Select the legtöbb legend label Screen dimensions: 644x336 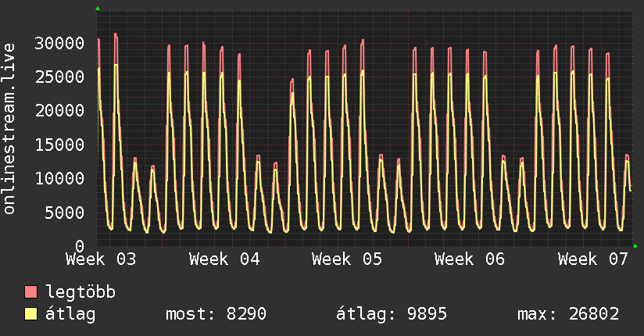click(x=81, y=291)
